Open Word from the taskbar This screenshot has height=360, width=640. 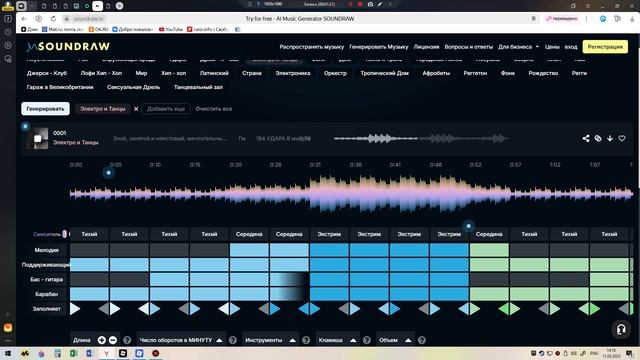[x=90, y=353]
